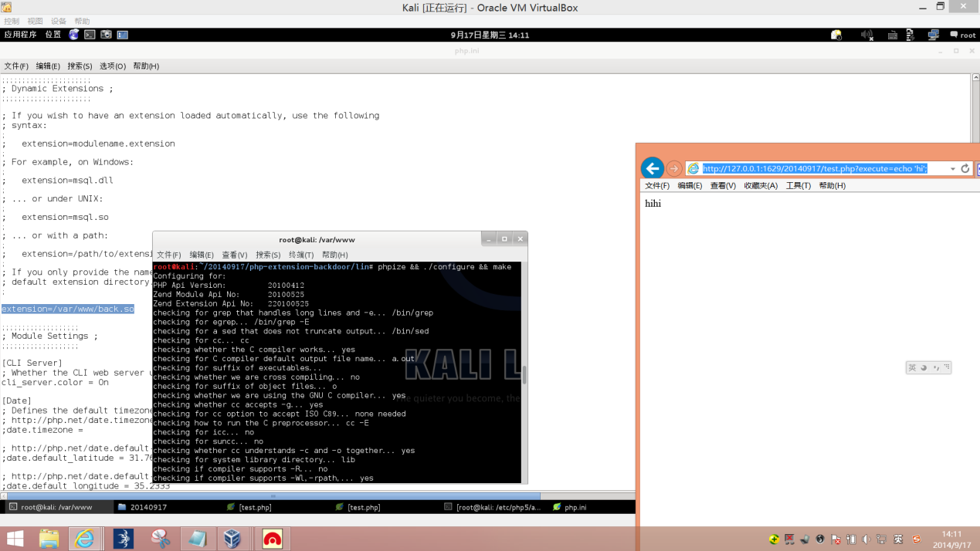The width and height of the screenshot is (980, 551).
Task: Open the 终端(T) menu in the terminal window
Action: [301, 255]
